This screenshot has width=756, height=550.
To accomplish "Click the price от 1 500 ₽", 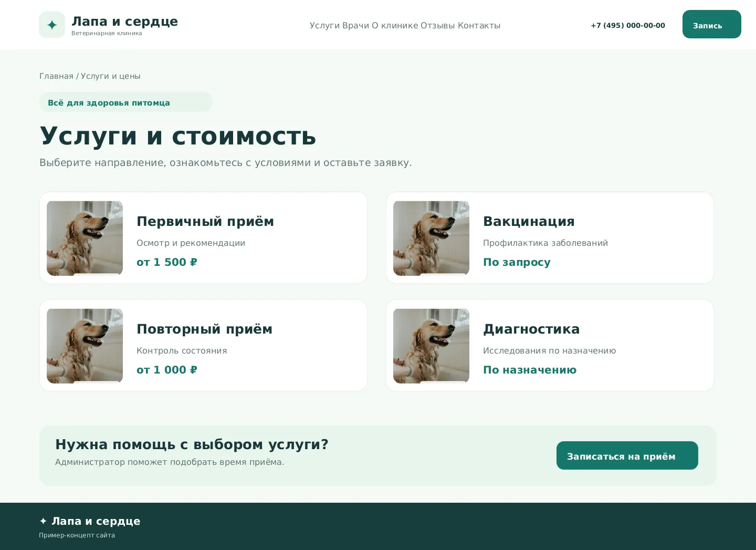I will (x=167, y=262).
